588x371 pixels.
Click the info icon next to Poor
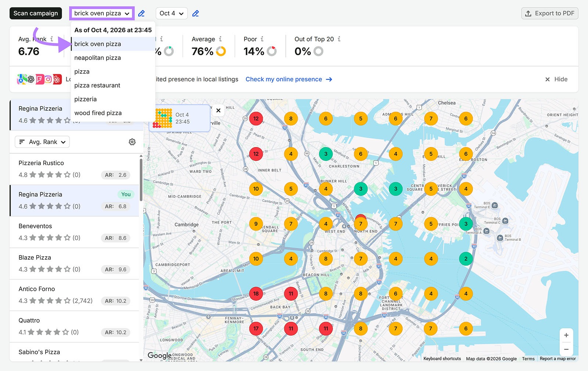point(262,39)
